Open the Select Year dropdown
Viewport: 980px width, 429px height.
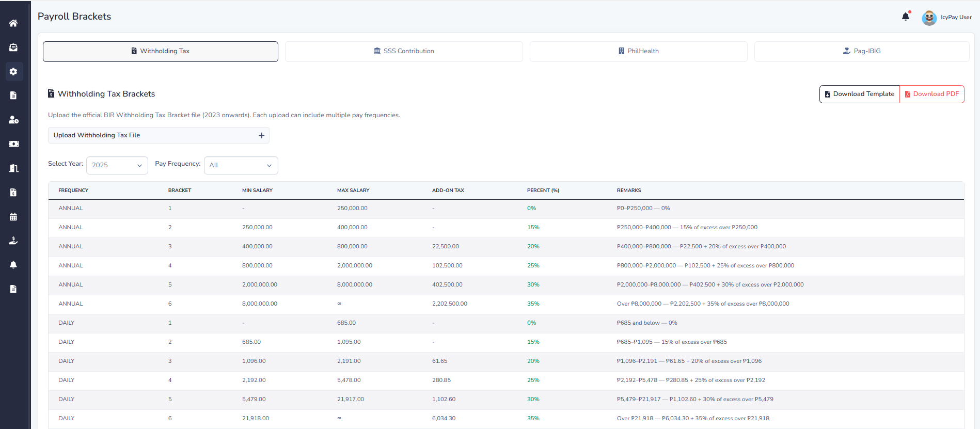(117, 165)
